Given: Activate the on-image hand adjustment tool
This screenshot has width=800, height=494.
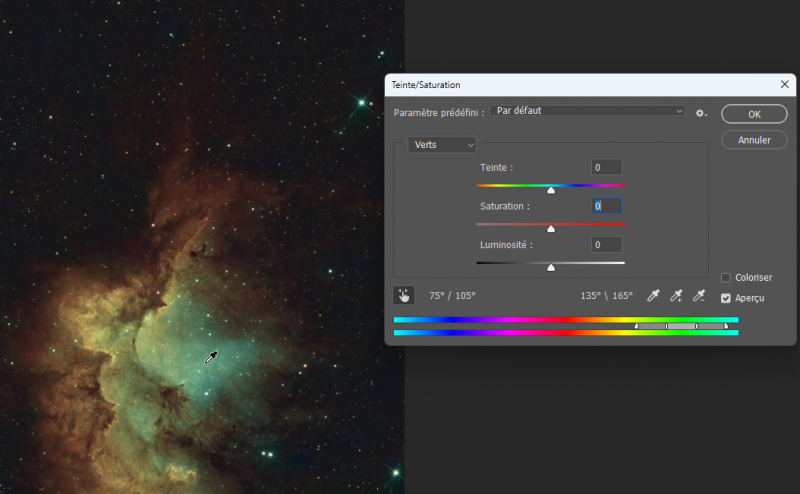Looking at the screenshot, I should (404, 295).
